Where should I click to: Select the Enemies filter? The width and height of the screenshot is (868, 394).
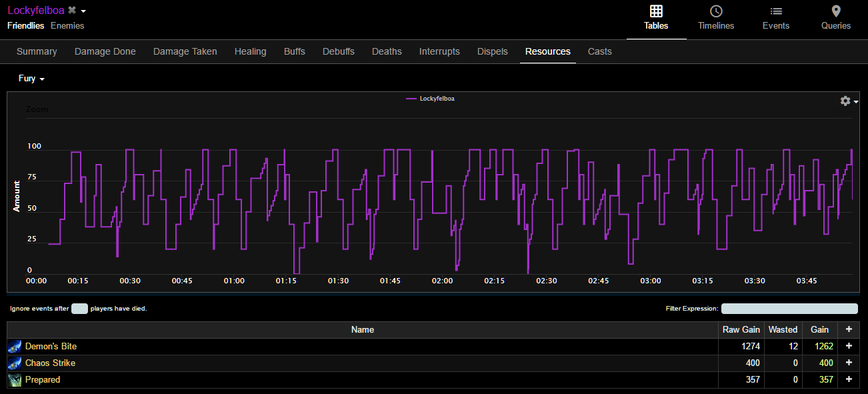click(x=67, y=26)
